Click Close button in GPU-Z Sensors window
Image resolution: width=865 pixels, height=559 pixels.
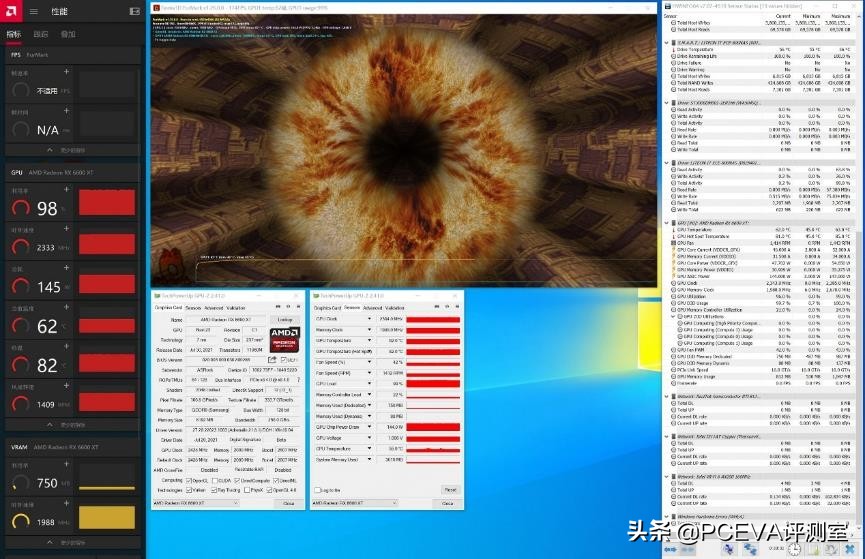point(447,503)
